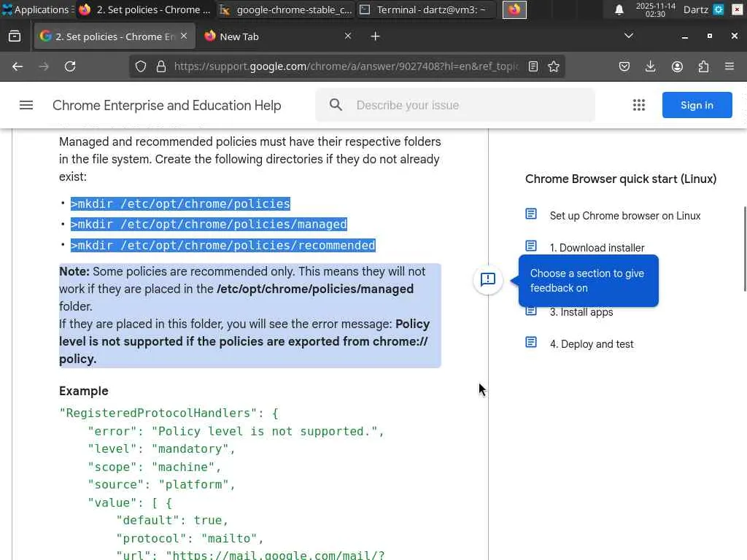Click the clock showing 2025-11-14
Viewport: 747px width, 560px height.
[656, 9]
